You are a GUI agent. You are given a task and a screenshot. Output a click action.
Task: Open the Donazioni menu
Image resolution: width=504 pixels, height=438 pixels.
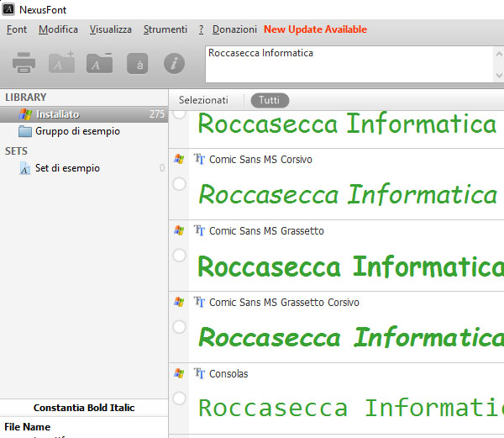click(x=234, y=29)
